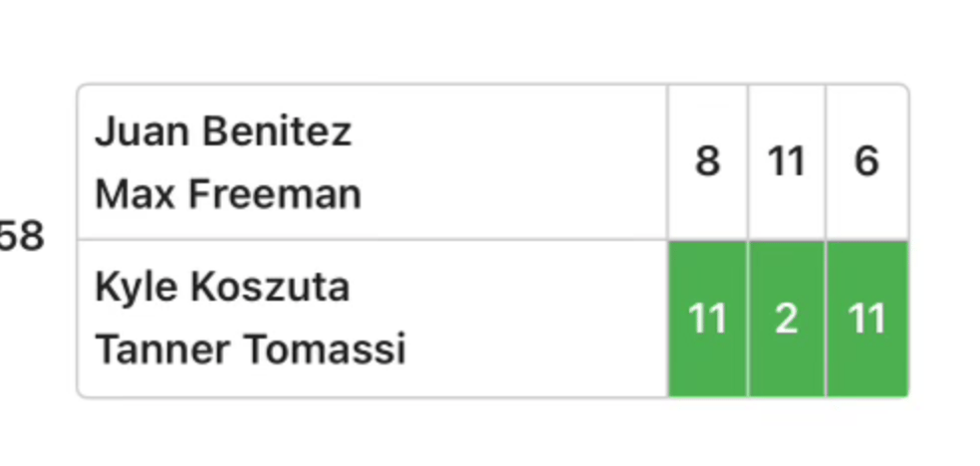Click player name Kyle Koszuta
980x466 pixels.
222,288
